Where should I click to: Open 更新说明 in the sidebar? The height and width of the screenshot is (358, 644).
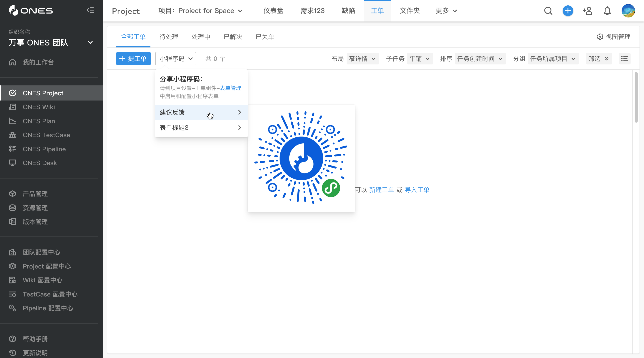(51, 353)
